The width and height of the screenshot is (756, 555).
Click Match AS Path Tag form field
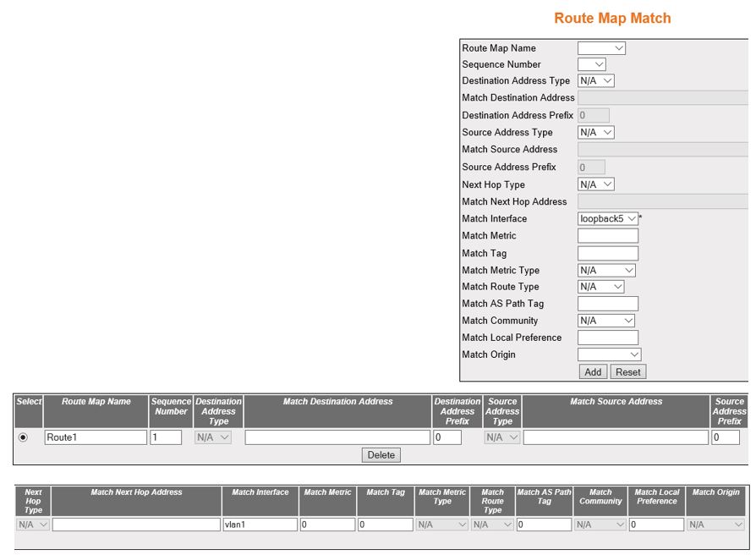point(607,304)
